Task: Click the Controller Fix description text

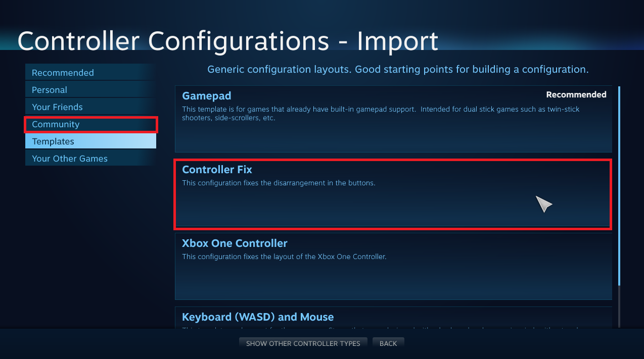Action: (279, 183)
